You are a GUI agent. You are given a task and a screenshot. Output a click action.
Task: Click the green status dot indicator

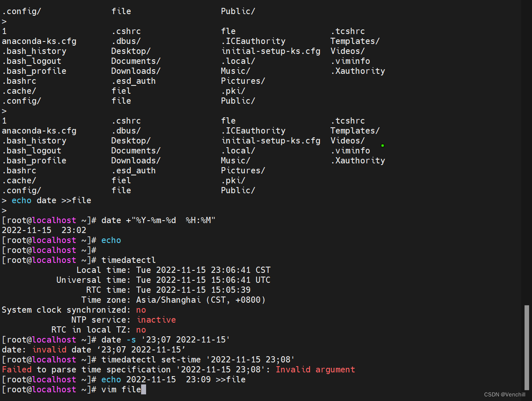[x=382, y=145]
